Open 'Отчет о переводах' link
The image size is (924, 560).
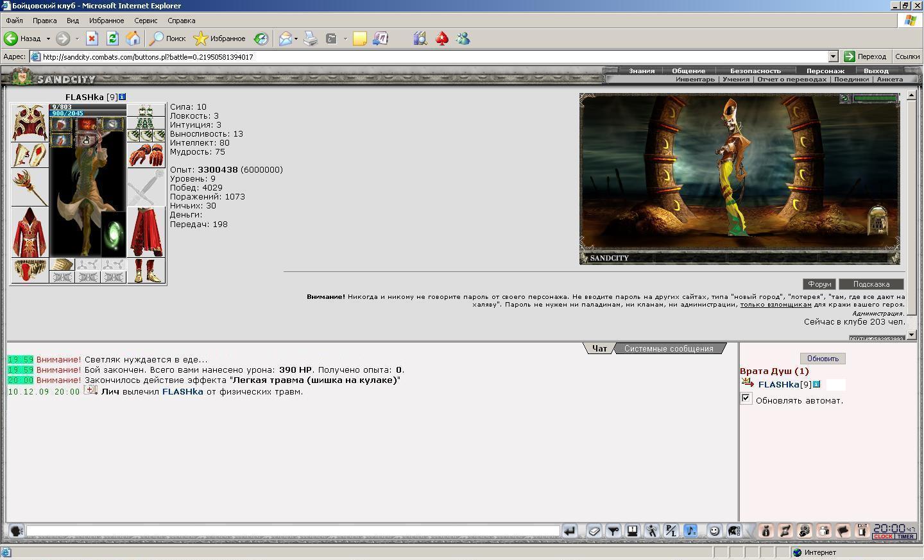tap(792, 80)
